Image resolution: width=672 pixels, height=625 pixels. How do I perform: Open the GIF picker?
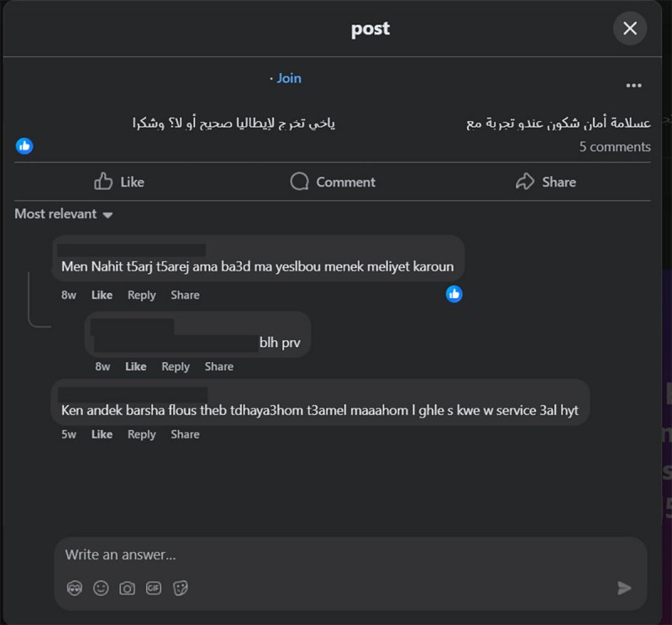click(154, 588)
